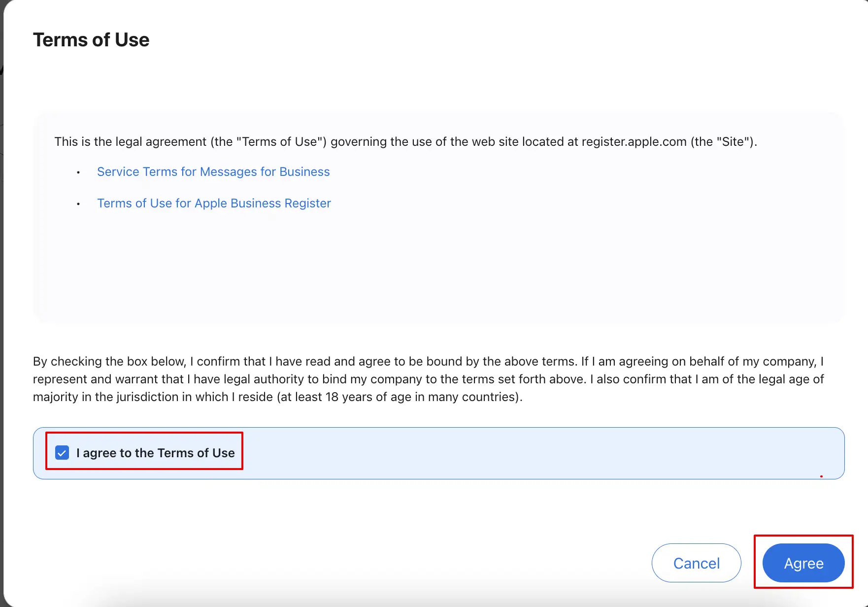Uncheck the I agree to Terms checkbox
868x607 pixels.
[62, 452]
